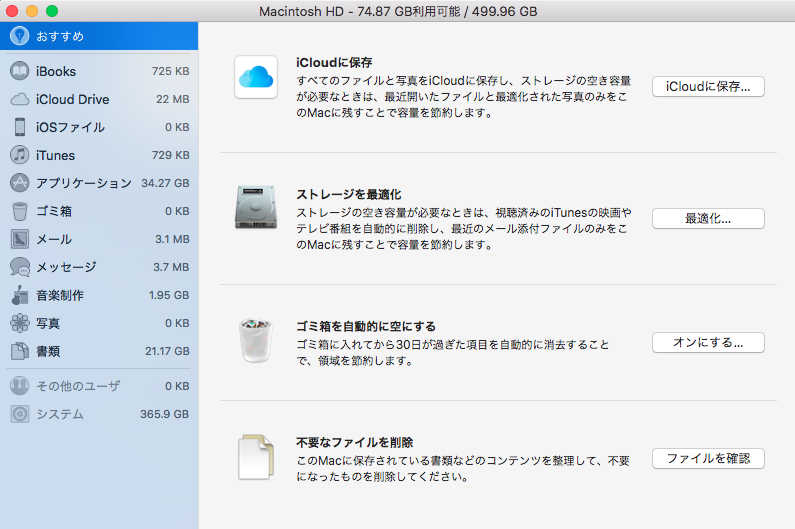This screenshot has width=795, height=529.
Task: Click the 729 KB size value
Action: coord(170,155)
